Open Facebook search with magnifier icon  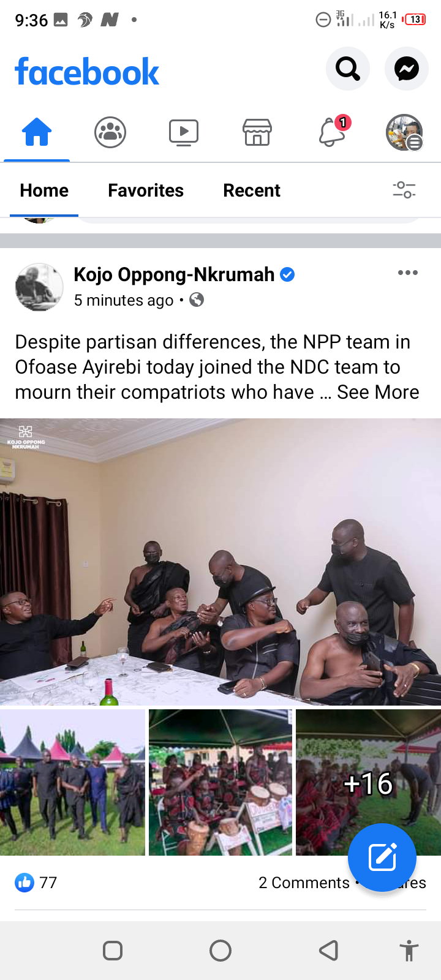348,69
